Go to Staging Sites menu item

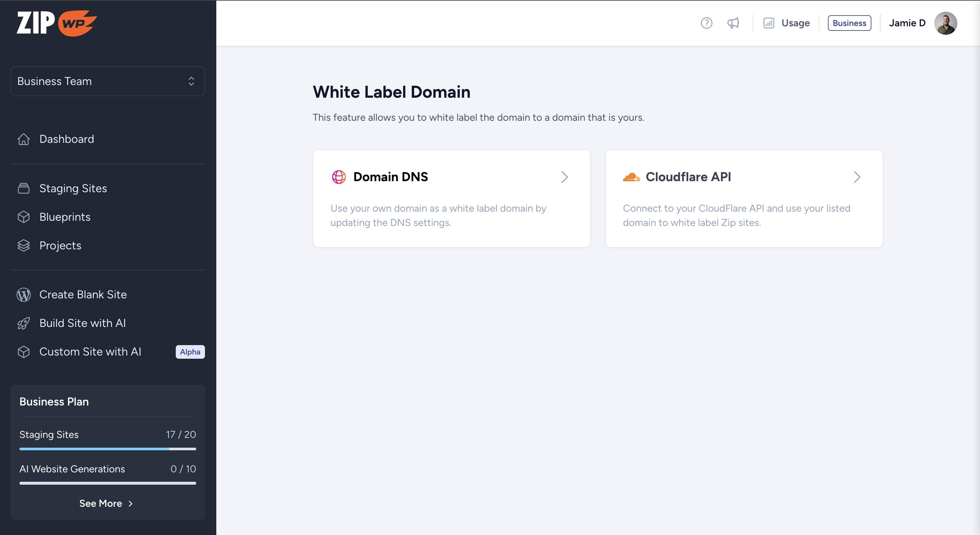tap(73, 188)
